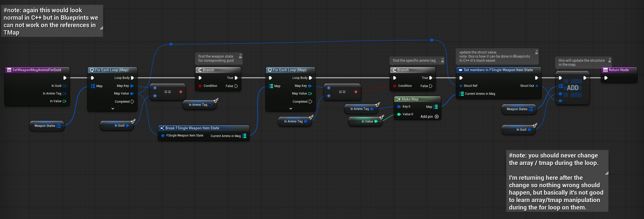Image resolution: width=644 pixels, height=219 pixels.
Task: Click the SetWeaponMagAmmoForGuid function entry icon
Action: [9, 70]
